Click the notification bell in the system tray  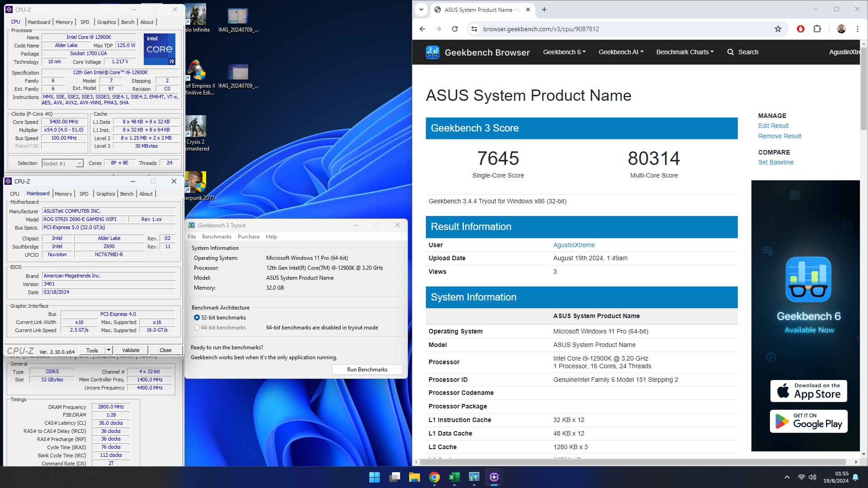pos(855,477)
